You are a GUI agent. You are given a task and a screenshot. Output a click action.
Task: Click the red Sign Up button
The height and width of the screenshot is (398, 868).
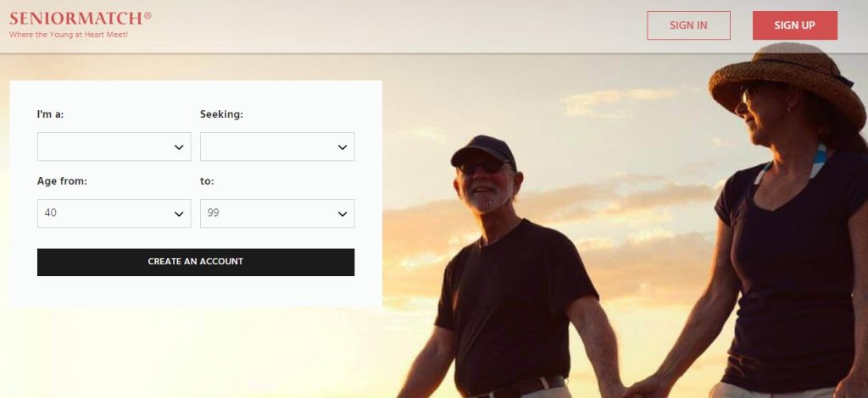[795, 25]
